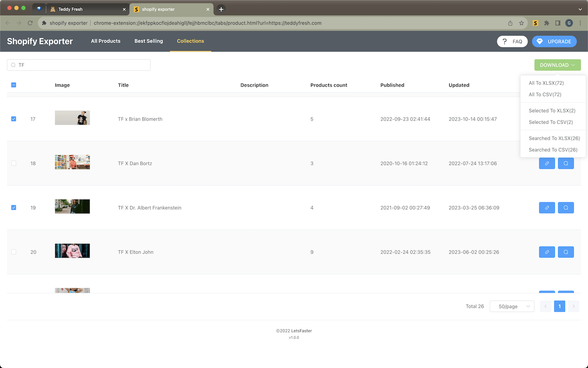Toggle the select-all checkbox in table header
This screenshot has width=588, height=368.
coord(13,85)
